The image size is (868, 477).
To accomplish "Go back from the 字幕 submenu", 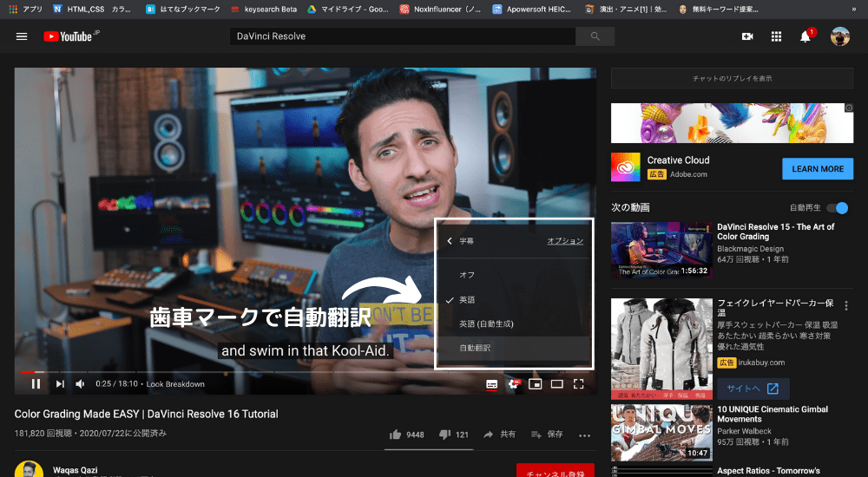I will point(450,241).
